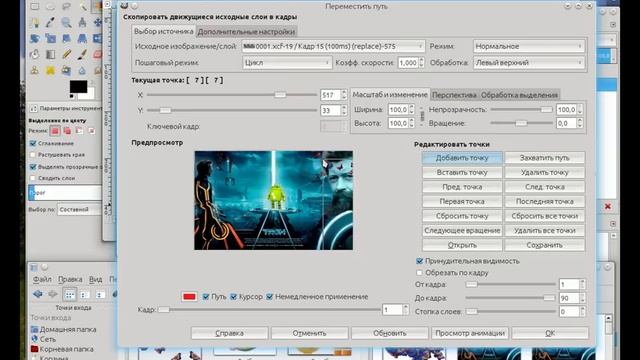Click the Добавить точку button
640x360 pixels.
pos(462,158)
